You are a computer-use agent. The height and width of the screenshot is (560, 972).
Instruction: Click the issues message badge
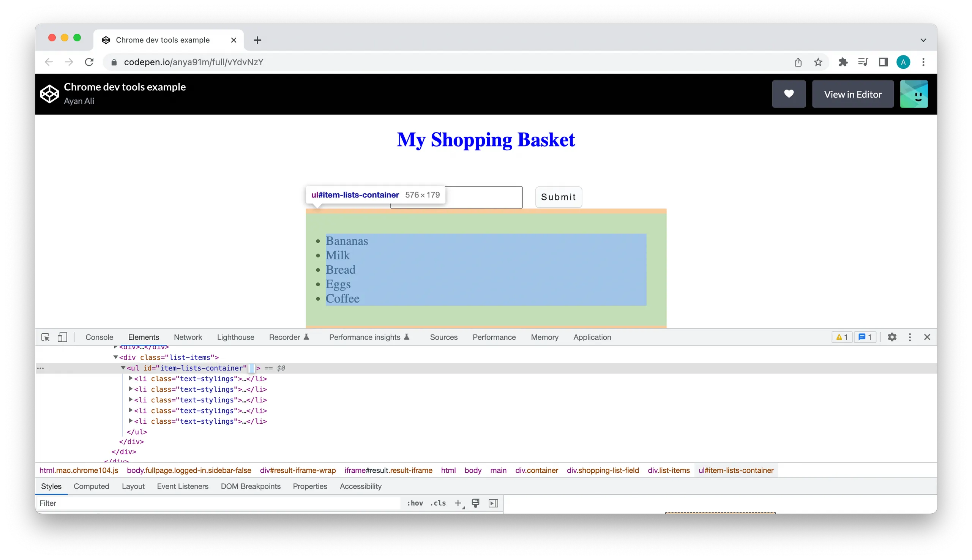pos(865,337)
